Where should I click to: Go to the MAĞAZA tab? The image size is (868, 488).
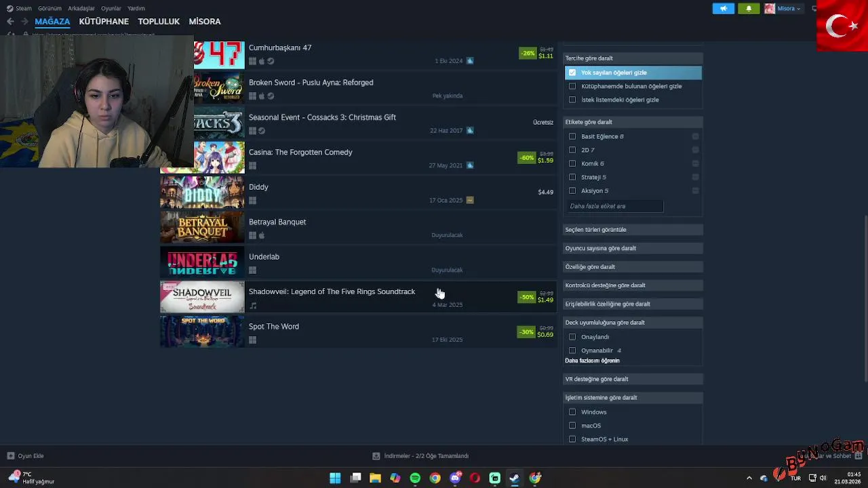pyautogui.click(x=52, y=22)
